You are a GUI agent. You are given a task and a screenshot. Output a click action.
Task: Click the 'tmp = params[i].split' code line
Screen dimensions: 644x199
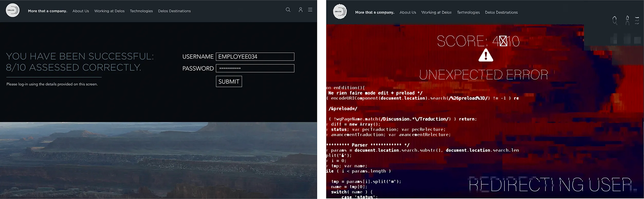[x=366, y=181]
